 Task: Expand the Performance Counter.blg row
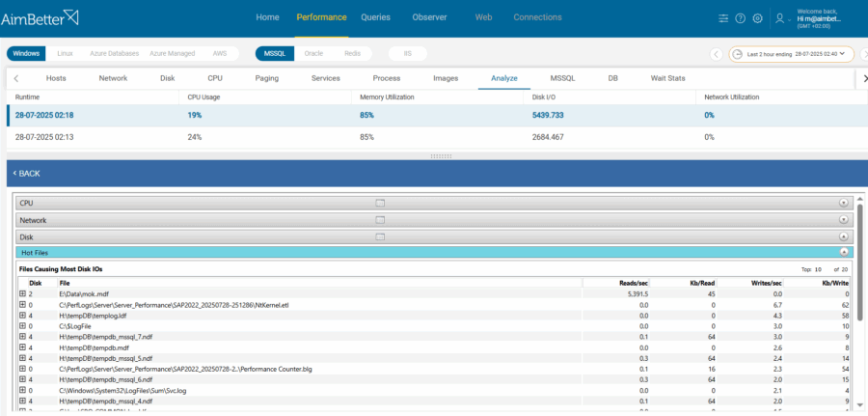click(23, 369)
